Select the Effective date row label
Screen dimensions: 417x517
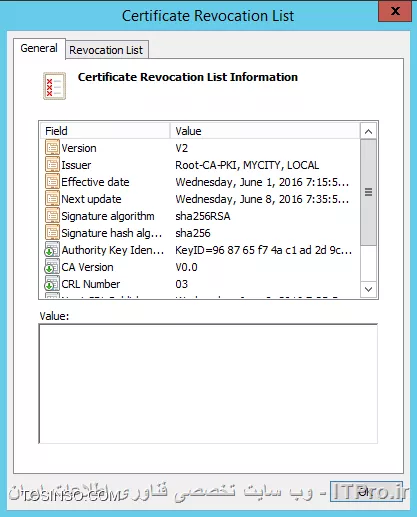pyautogui.click(x=95, y=182)
